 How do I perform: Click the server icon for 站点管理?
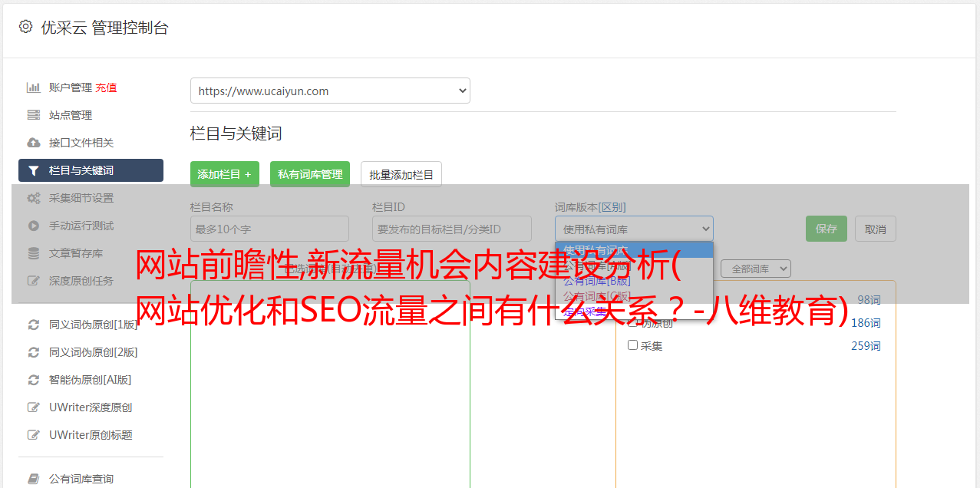[33, 115]
